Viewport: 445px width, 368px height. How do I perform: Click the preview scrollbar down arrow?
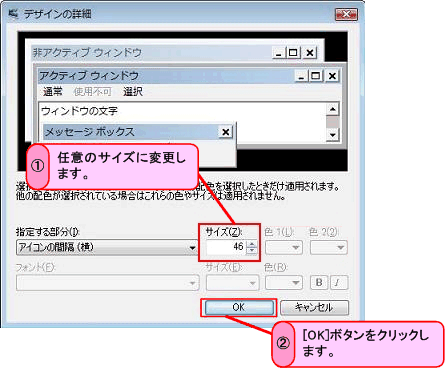point(332,135)
